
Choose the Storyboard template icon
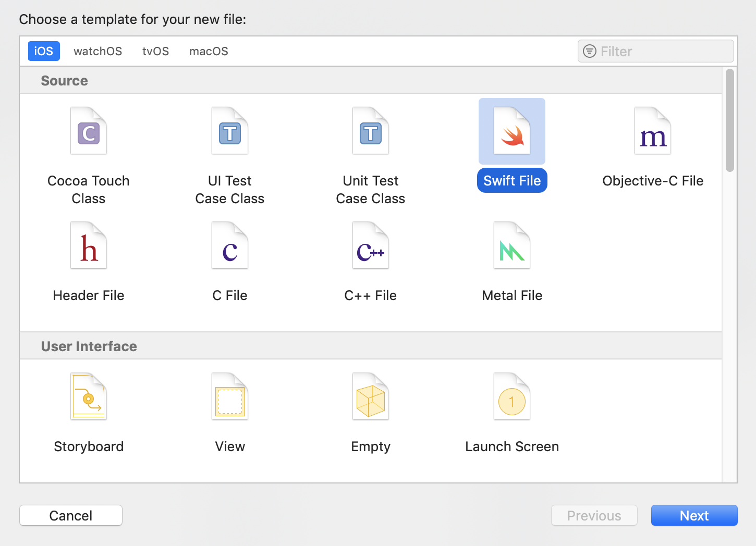(89, 396)
